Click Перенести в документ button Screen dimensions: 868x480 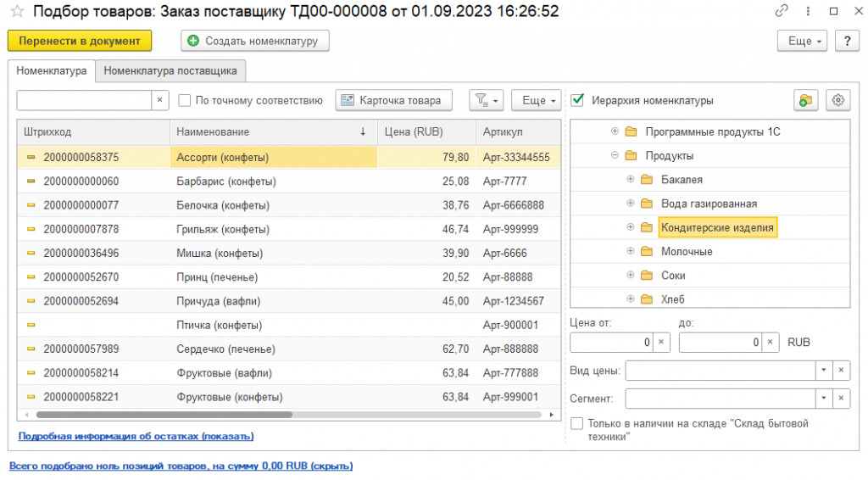tap(80, 41)
